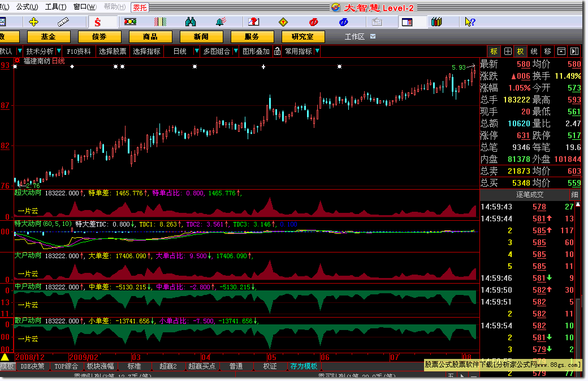Image resolution: width=588 pixels, height=381 pixels.
Task: Toggle the 线 line button
Action: 534,52
